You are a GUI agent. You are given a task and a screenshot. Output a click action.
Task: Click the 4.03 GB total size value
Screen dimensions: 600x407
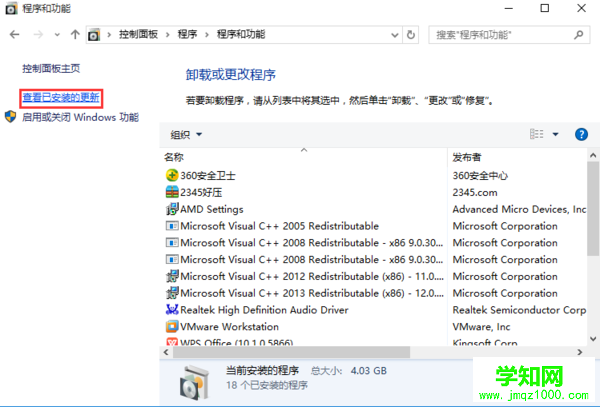click(368, 371)
